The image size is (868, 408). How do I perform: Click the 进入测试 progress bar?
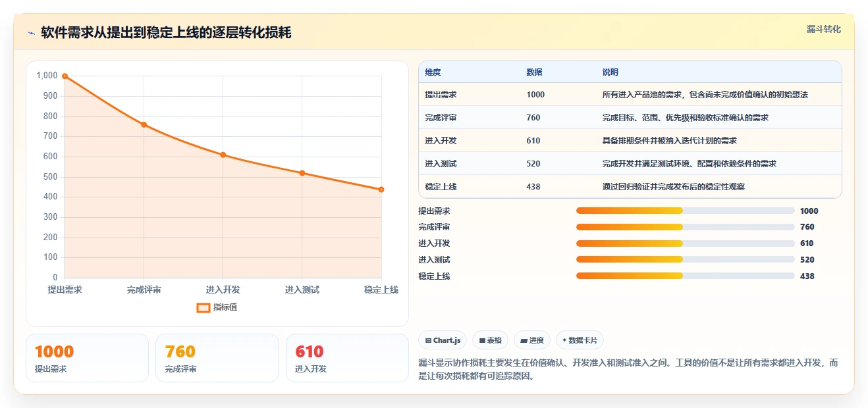point(685,260)
